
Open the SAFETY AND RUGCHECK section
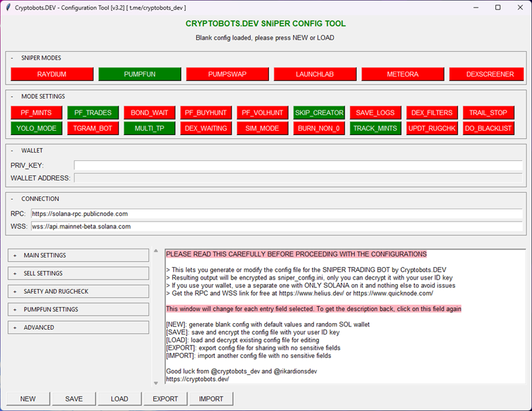click(78, 291)
